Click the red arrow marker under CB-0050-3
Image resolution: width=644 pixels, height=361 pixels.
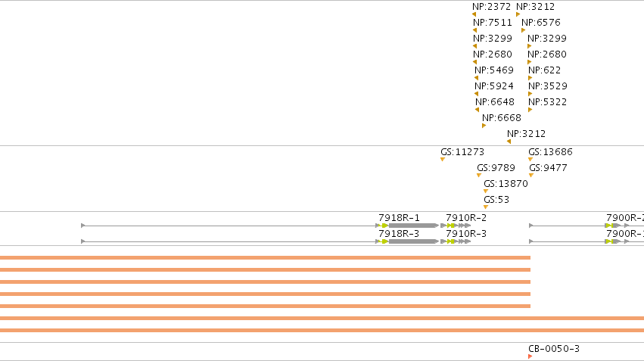point(530,356)
